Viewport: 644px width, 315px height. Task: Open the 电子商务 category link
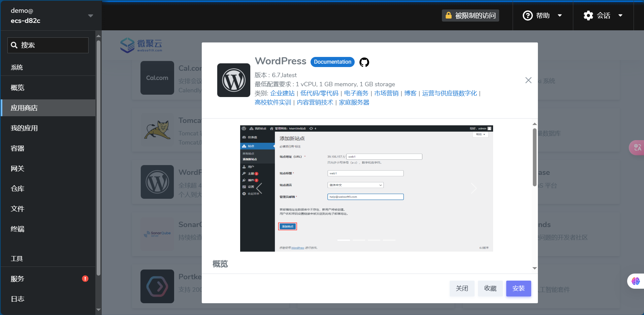click(356, 93)
